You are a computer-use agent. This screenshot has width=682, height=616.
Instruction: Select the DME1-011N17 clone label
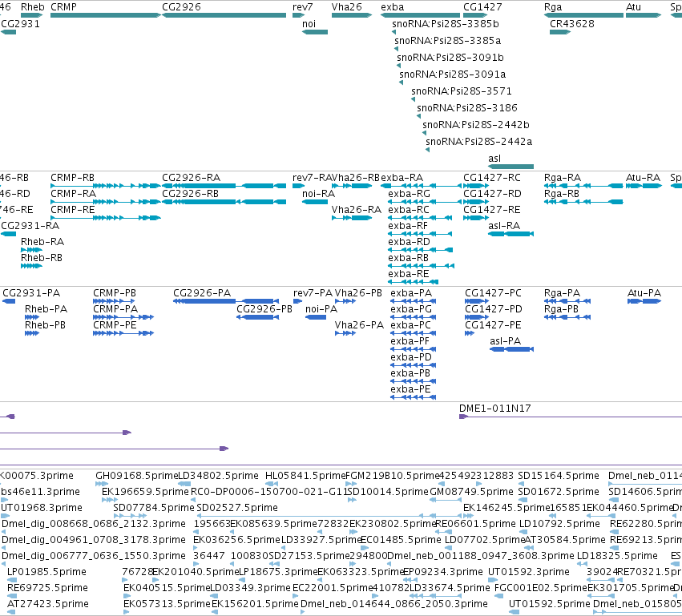click(494, 409)
